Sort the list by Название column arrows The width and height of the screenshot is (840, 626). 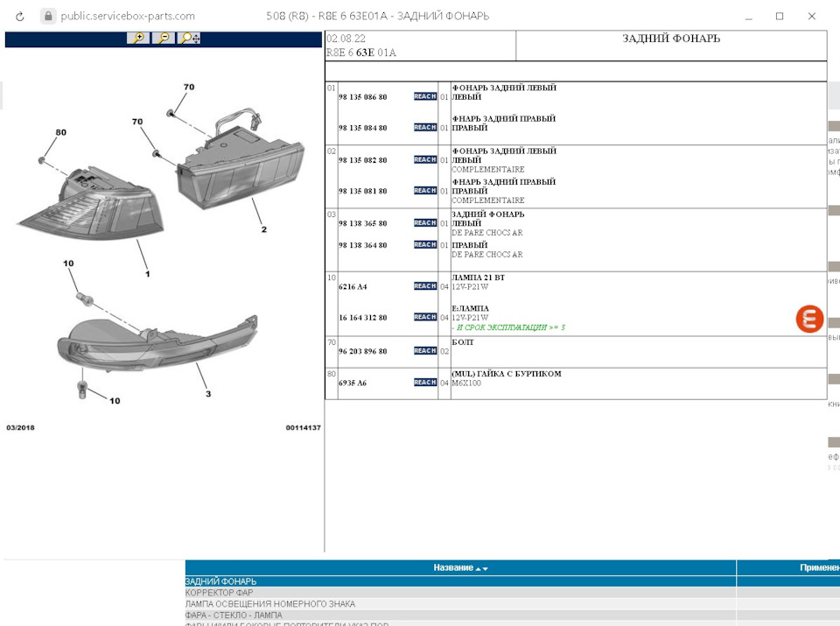(x=481, y=568)
